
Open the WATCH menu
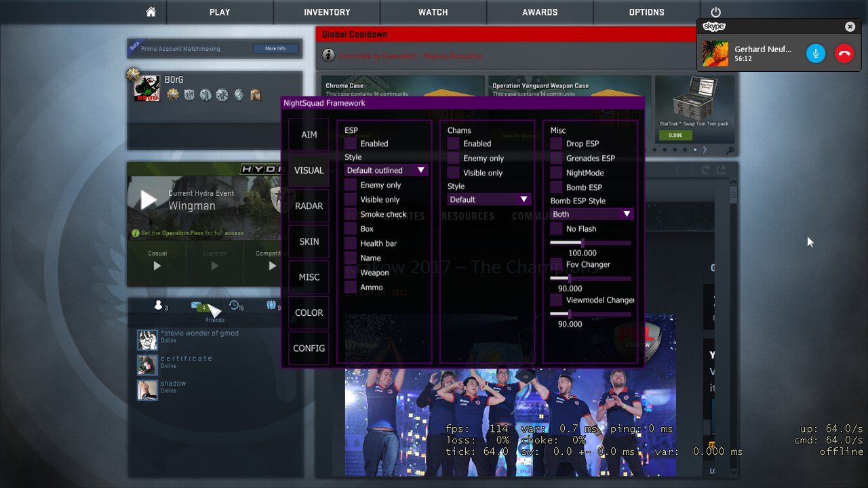pyautogui.click(x=433, y=12)
